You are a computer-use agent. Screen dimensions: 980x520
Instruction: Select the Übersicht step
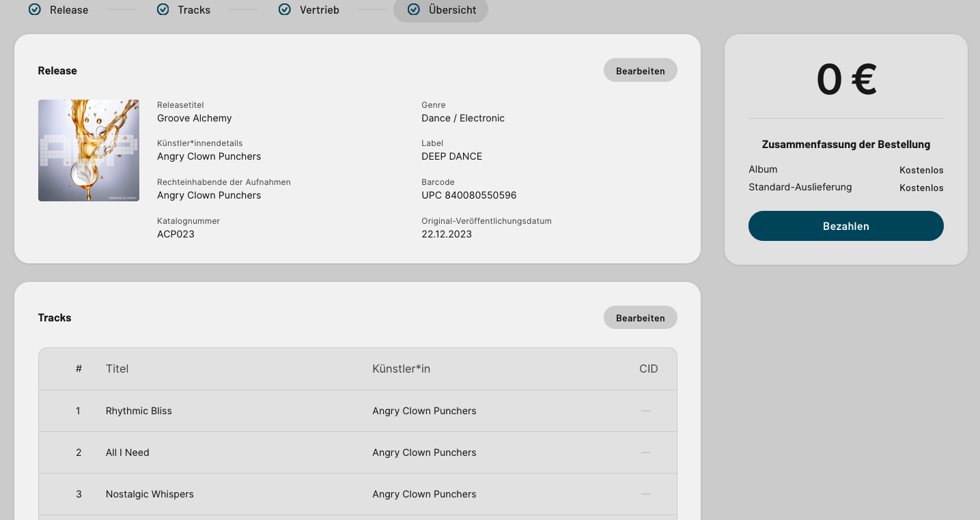coord(452,10)
